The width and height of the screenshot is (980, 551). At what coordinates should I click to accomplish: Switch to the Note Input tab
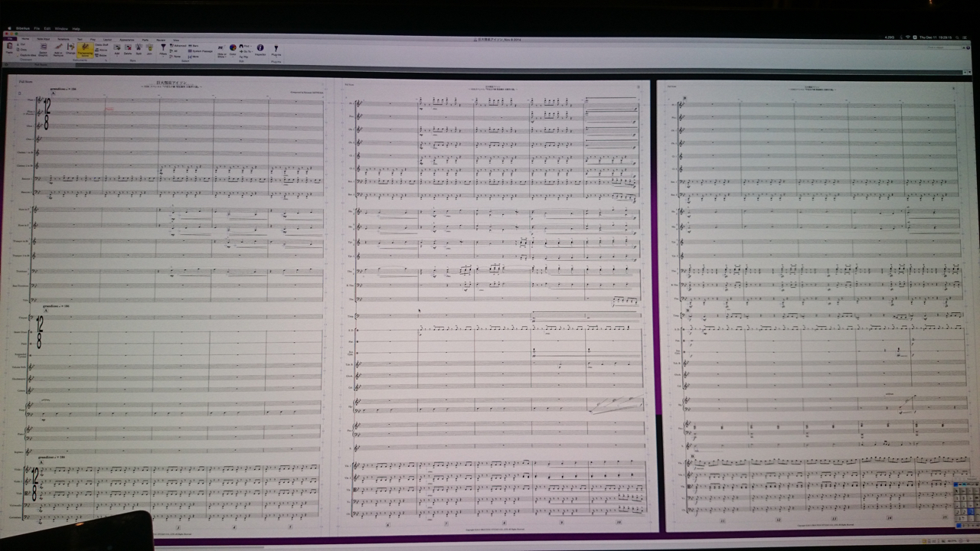[44, 38]
